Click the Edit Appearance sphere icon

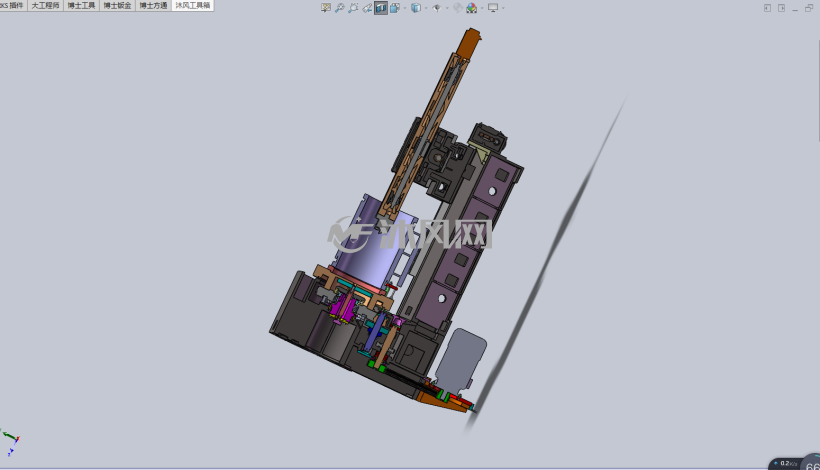pos(458,8)
